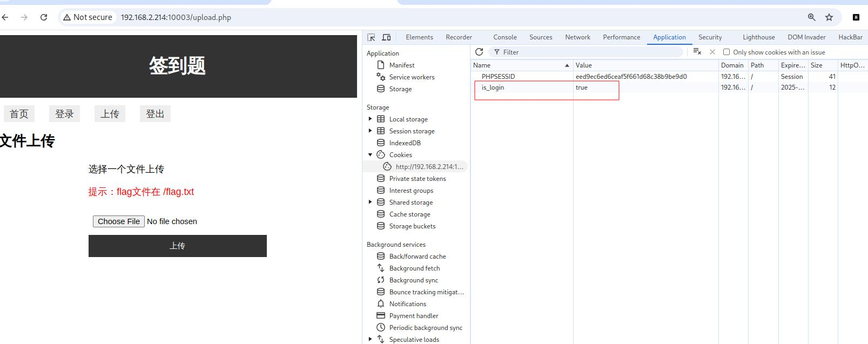Reload the page in the browser
This screenshot has width=868, height=344.
44,17
